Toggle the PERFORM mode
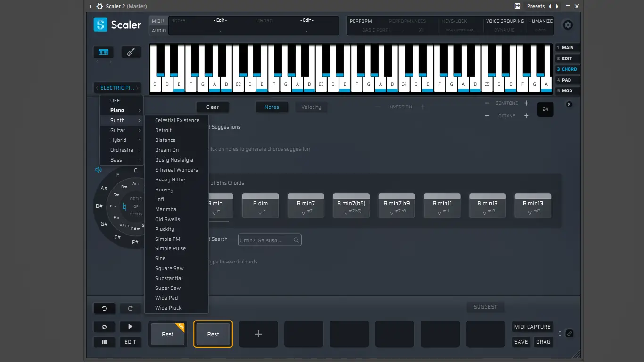The image size is (644, 362). point(361,21)
